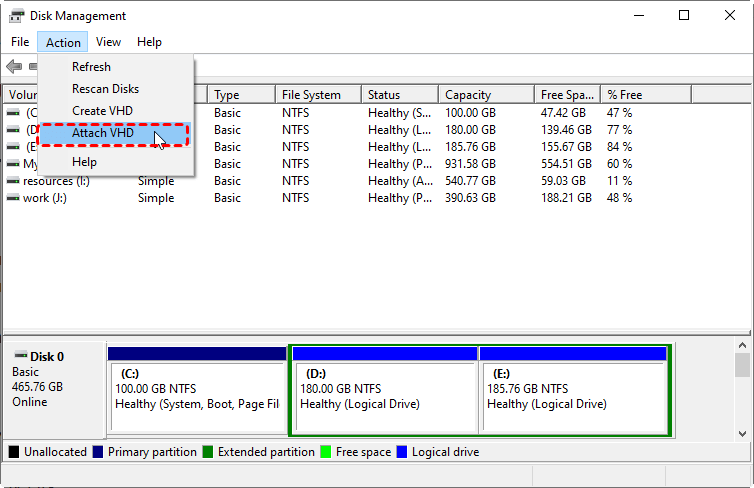The image size is (754, 488).
Task: Click the Back arrow toolbar icon
Action: (x=14, y=66)
